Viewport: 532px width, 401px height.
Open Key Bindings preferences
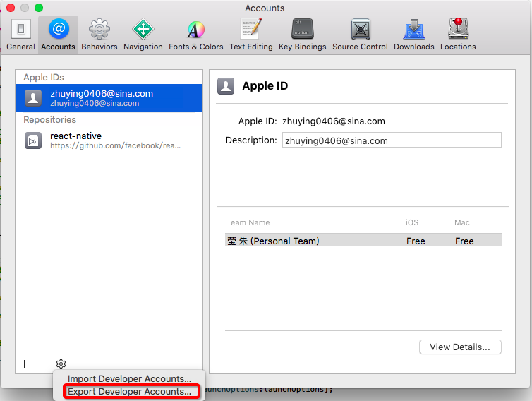302,35
